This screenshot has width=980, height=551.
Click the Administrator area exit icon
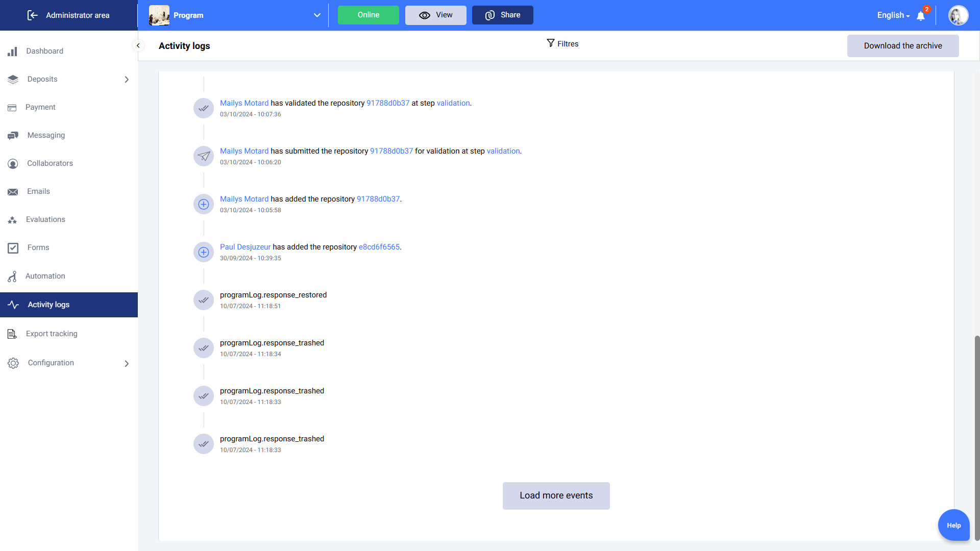click(x=33, y=15)
